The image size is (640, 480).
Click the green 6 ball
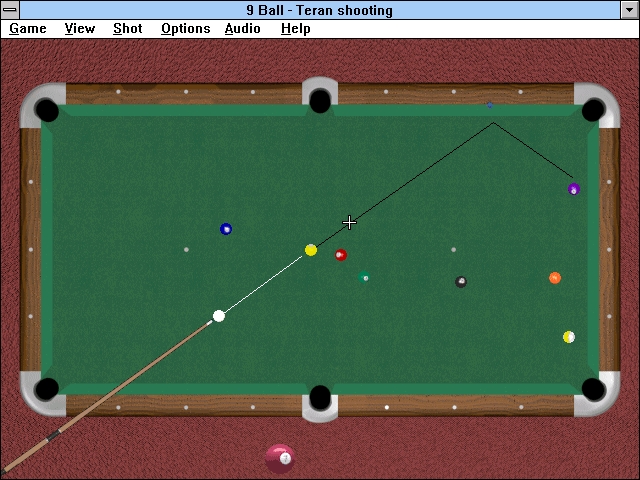click(364, 277)
